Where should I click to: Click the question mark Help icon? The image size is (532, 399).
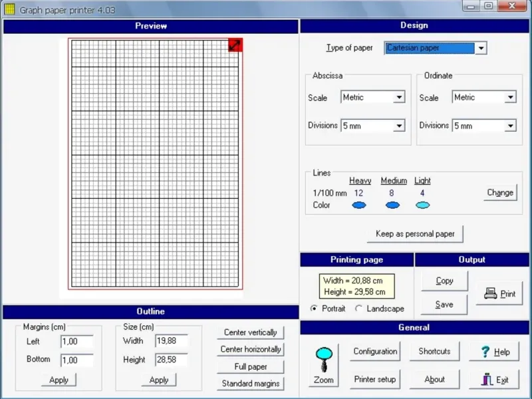[485, 352]
